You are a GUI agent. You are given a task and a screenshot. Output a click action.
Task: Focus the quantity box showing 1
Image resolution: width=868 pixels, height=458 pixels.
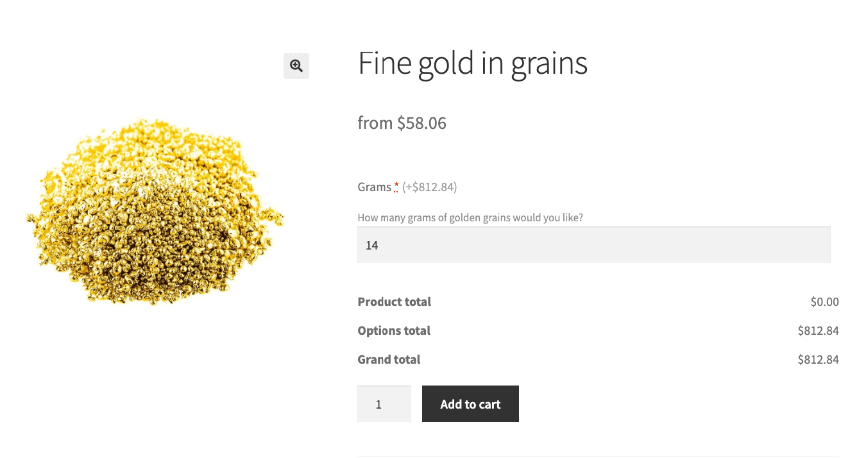point(384,404)
